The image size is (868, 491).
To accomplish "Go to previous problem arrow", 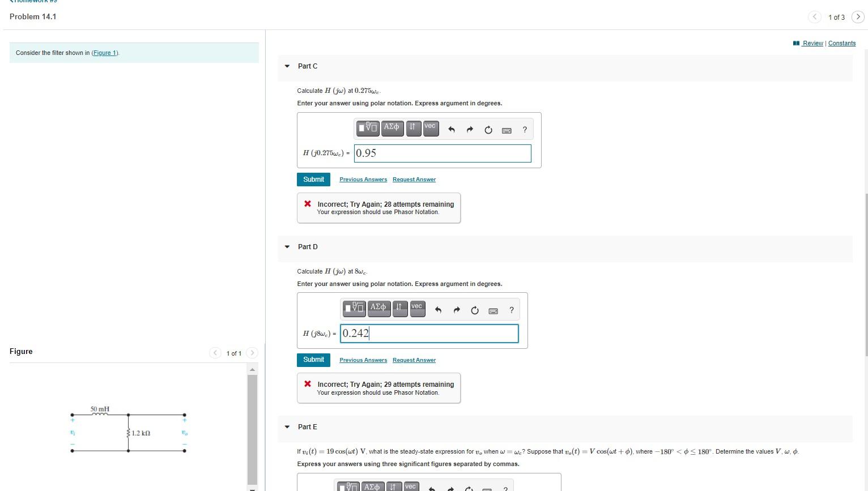I will coord(815,17).
